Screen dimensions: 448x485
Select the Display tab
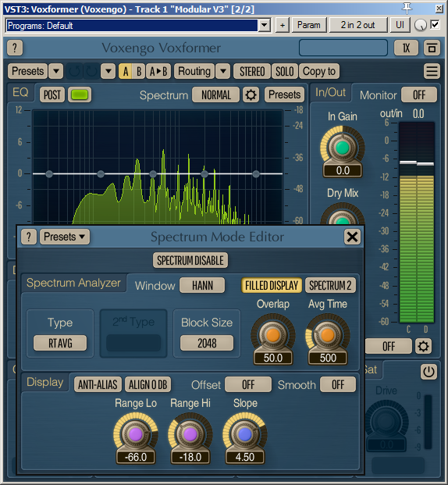pos(45,382)
